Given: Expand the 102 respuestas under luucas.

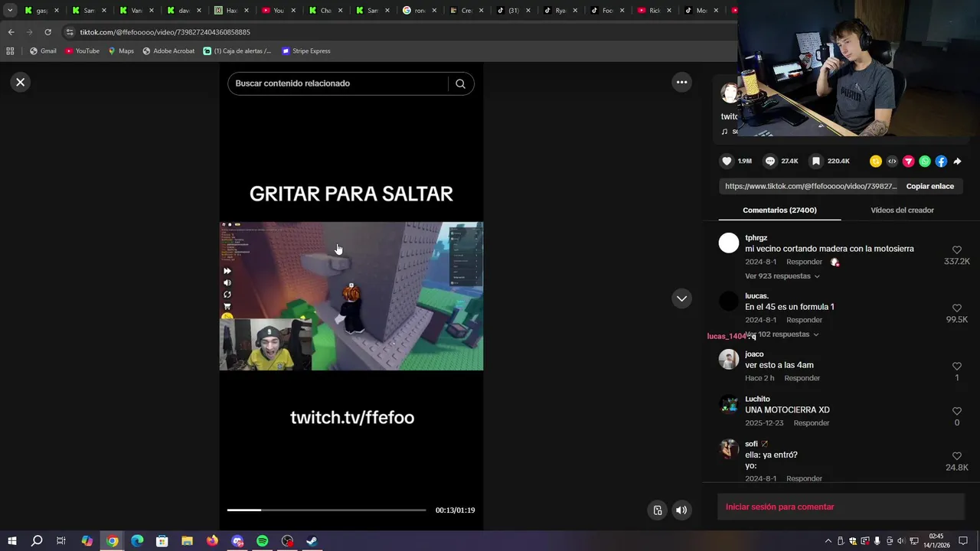Looking at the screenshot, I should pyautogui.click(x=782, y=334).
